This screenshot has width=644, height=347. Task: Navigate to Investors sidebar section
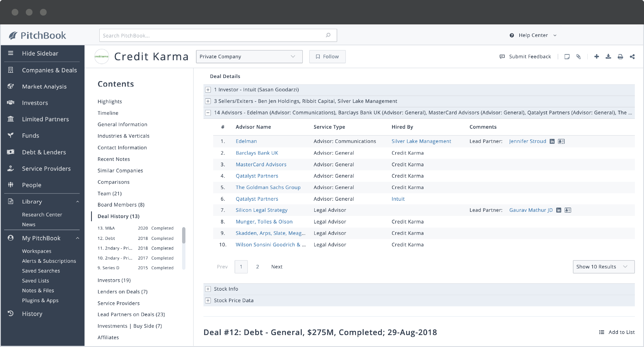pos(35,102)
